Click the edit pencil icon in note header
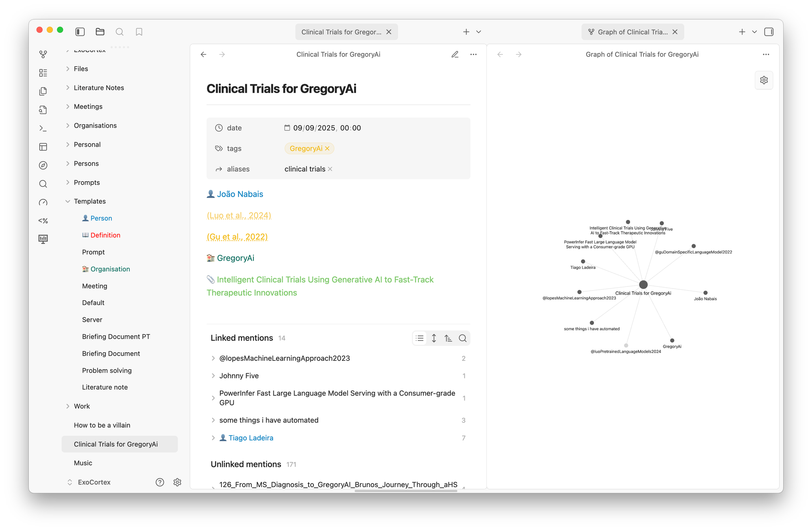Screen dimensions: 812x531 click(455, 54)
